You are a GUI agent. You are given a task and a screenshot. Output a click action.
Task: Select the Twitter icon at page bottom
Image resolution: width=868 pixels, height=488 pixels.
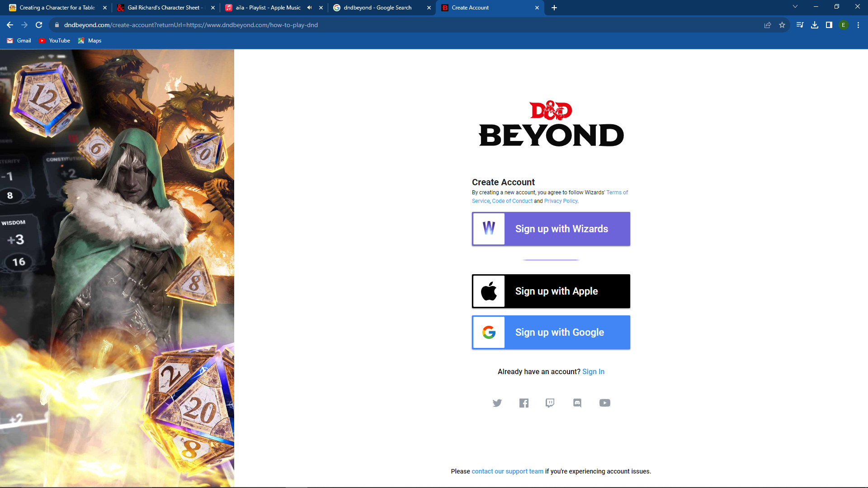coord(497,403)
